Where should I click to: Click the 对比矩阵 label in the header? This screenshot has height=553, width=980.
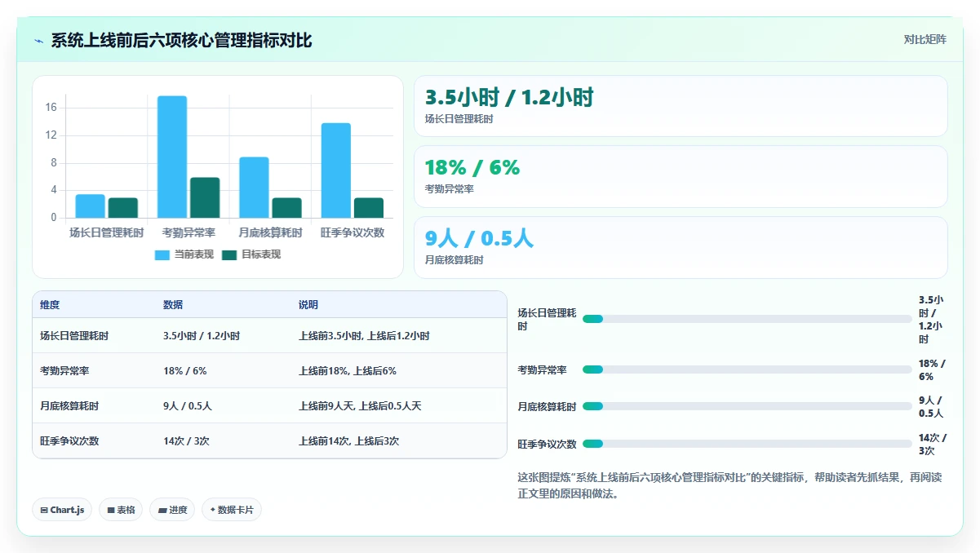tap(925, 40)
